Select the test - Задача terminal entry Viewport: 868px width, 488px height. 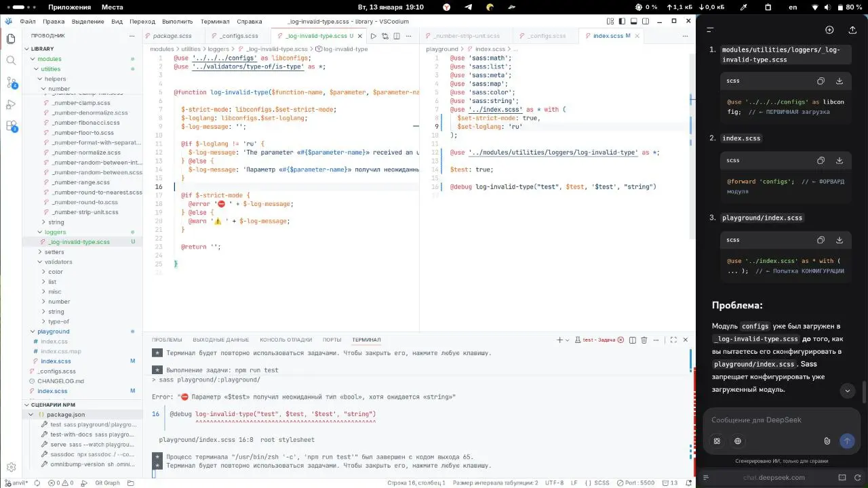click(599, 340)
